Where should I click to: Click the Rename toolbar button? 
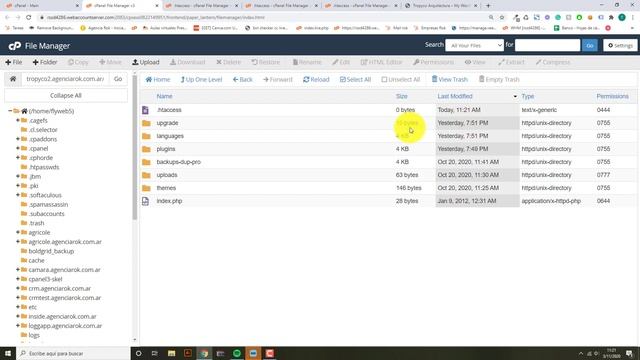click(x=307, y=62)
